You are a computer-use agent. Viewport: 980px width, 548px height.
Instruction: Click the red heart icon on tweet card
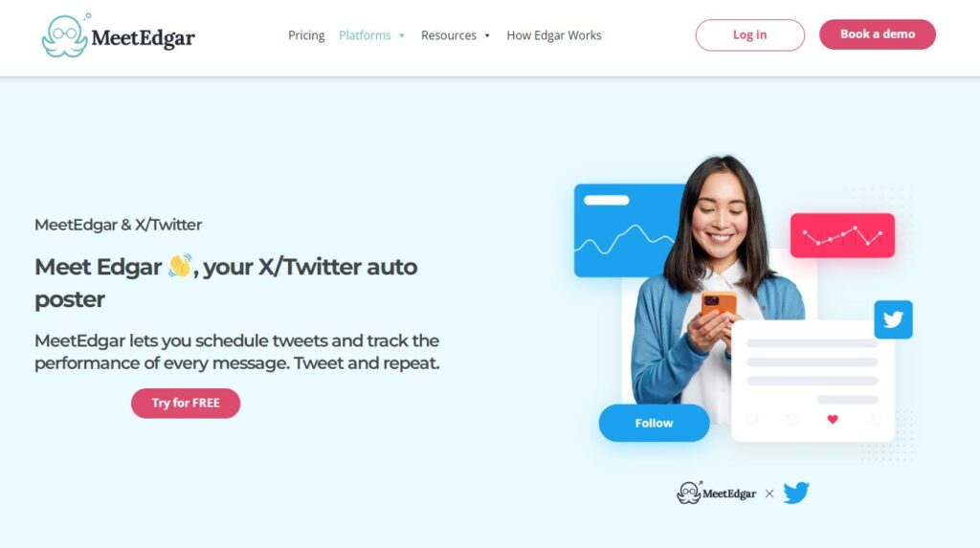[833, 419]
